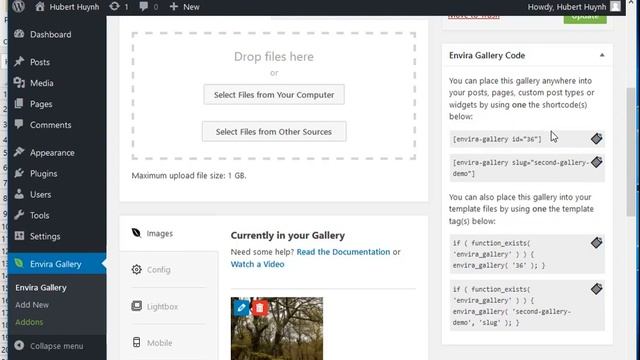Open the Plugins menu
This screenshot has width=640, height=360.
click(43, 173)
